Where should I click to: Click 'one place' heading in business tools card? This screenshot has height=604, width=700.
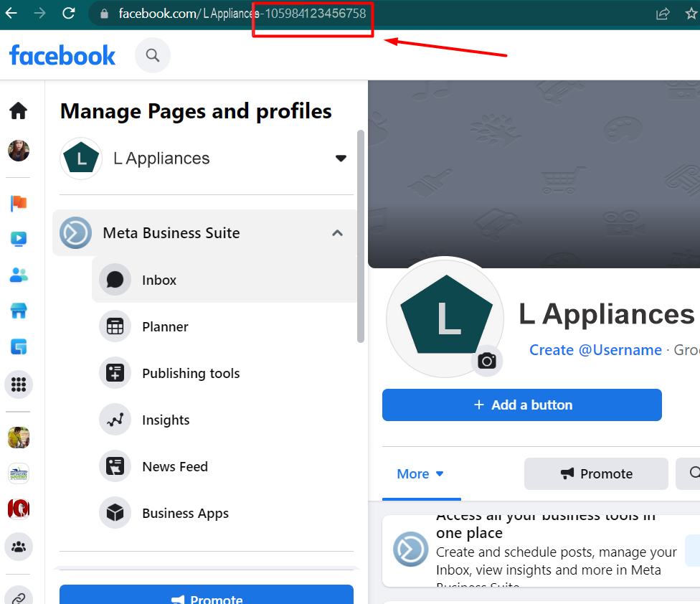pos(469,533)
